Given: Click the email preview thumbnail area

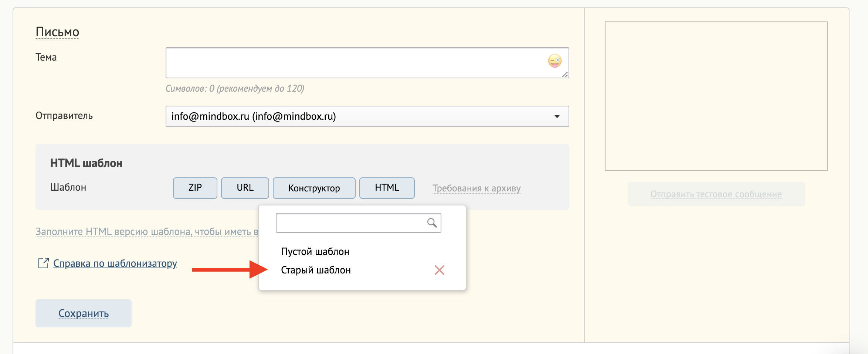Looking at the screenshot, I should tap(716, 96).
